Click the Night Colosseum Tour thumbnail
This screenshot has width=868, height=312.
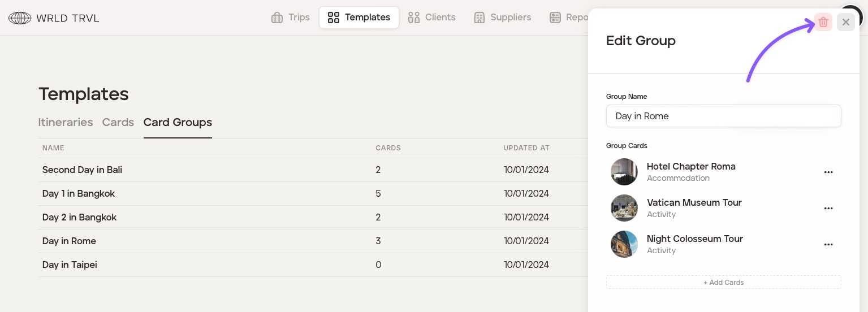coord(624,244)
